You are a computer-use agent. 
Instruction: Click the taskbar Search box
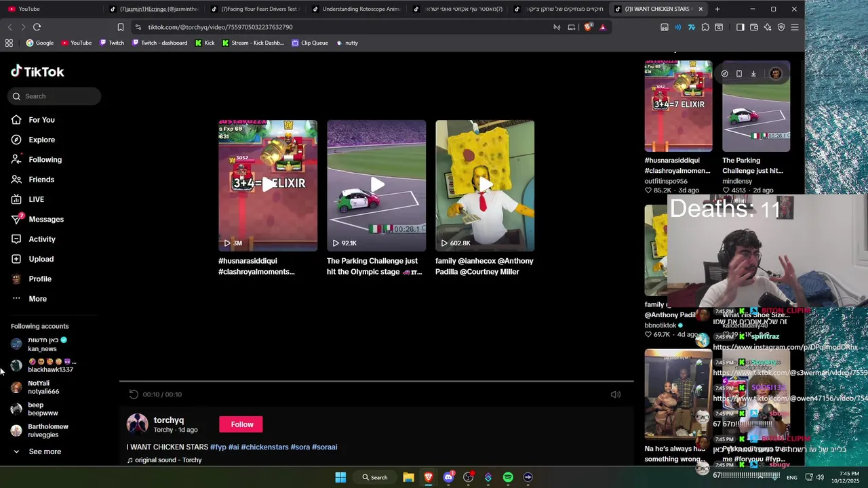374,477
